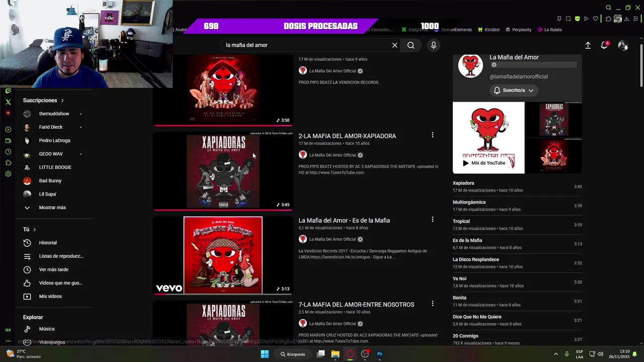
Task: Open settings gear in GX sidebar
Action: point(8,174)
